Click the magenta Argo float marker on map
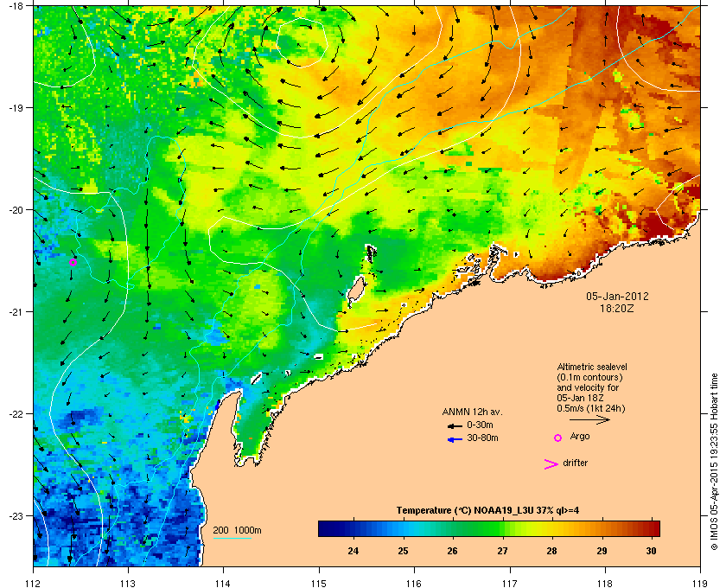726x588 pixels. (73, 263)
